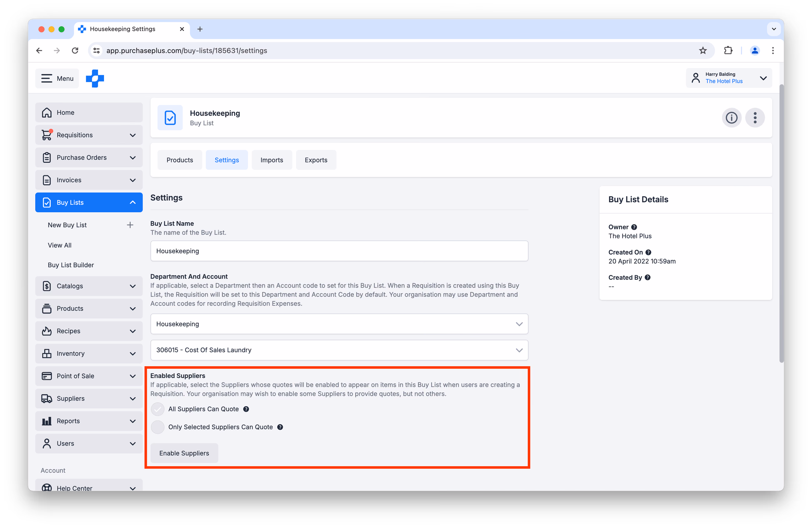Expand the Invoices chevron

[x=133, y=180]
